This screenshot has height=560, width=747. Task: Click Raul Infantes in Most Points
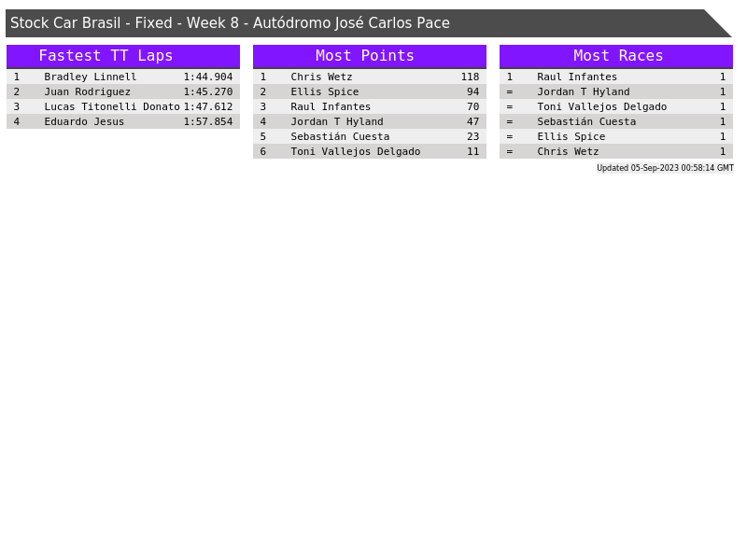331,106
